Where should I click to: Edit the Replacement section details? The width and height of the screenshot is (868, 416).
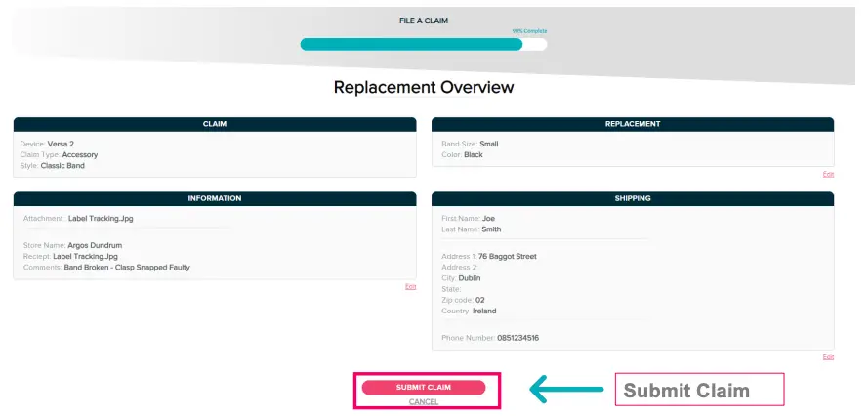tap(828, 174)
